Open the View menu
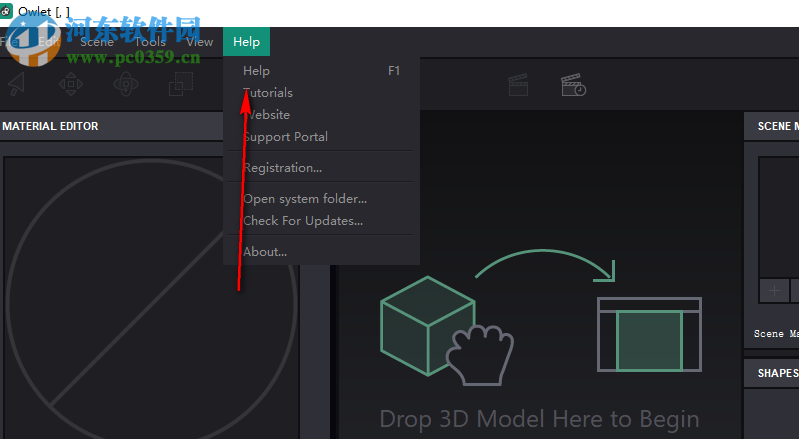Viewport: 799px width, 439px height. pyautogui.click(x=199, y=42)
